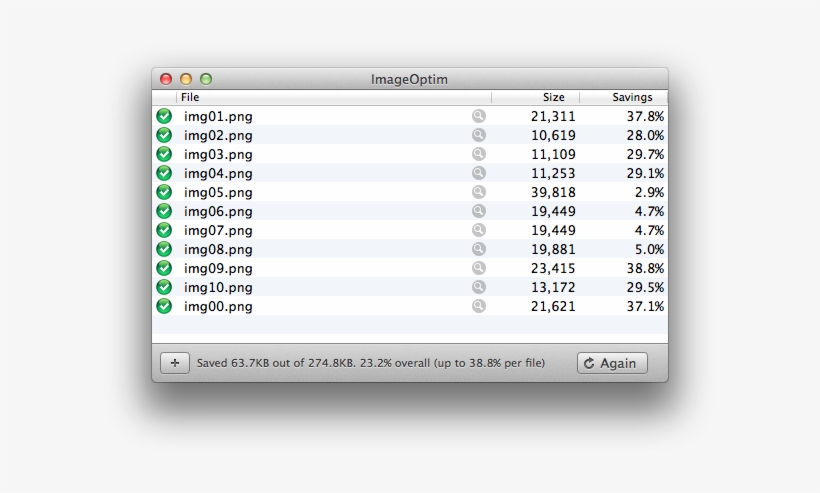Click the size value 10,619
The image size is (820, 493).
click(x=553, y=135)
